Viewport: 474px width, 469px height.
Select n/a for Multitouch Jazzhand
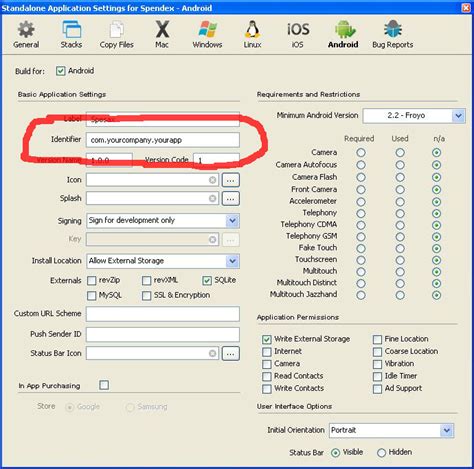pyautogui.click(x=436, y=295)
